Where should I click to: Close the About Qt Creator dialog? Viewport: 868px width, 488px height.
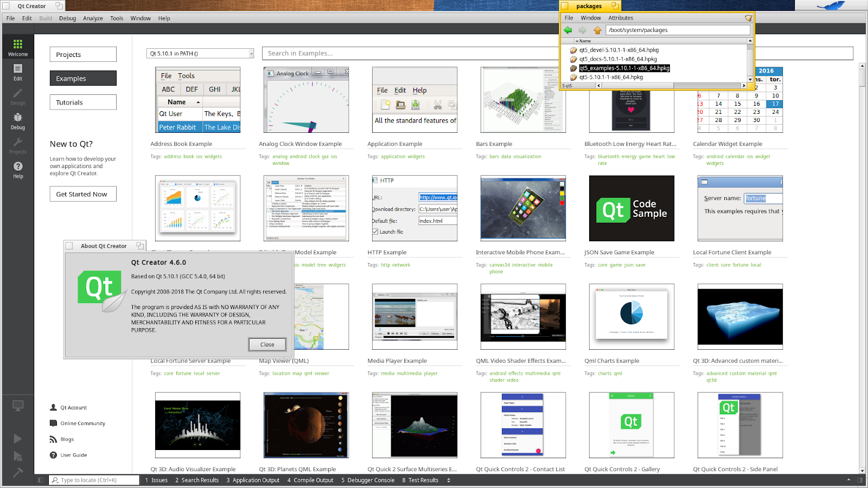267,344
